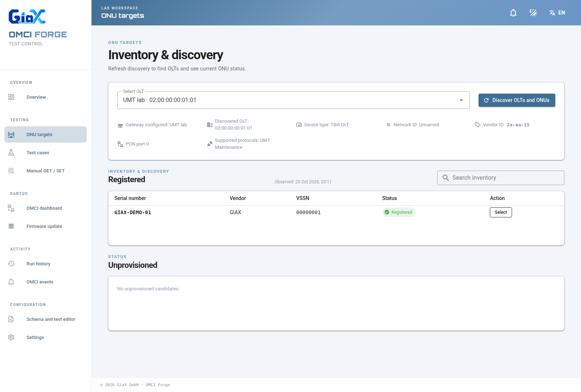Click the GIAX vendor cell

coord(235,212)
